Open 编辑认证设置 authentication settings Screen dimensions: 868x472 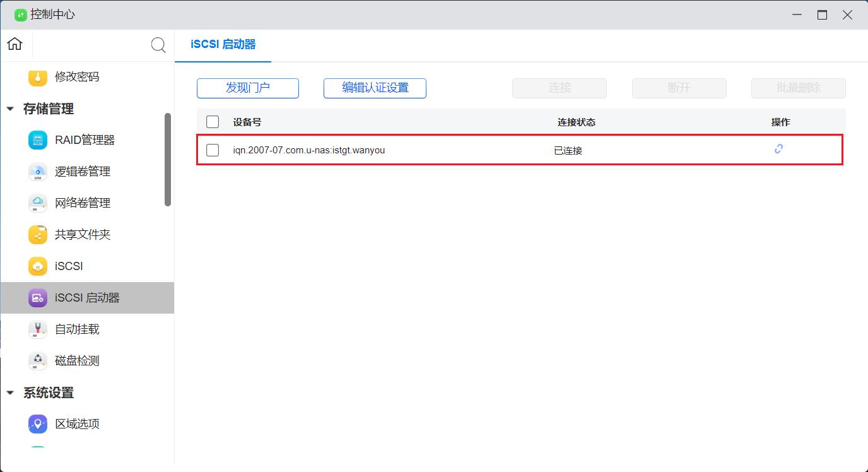[x=374, y=88]
